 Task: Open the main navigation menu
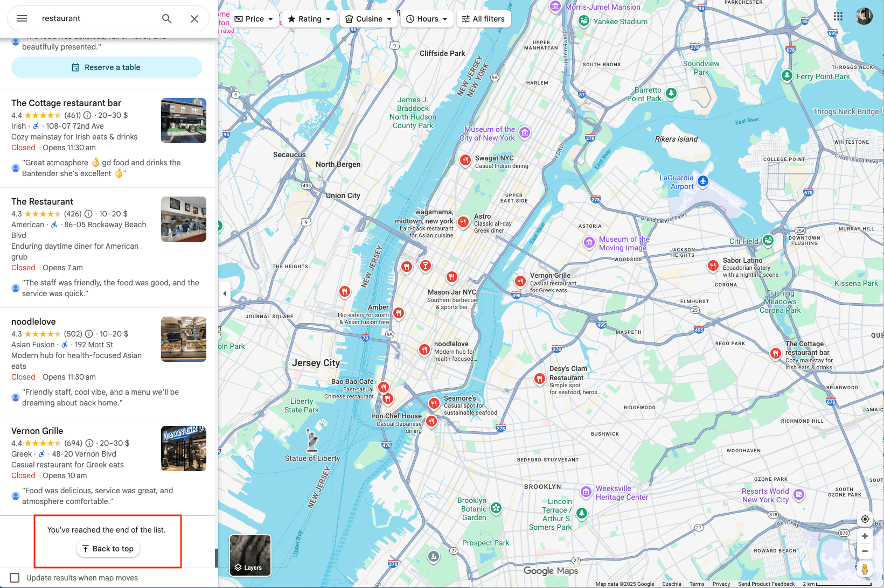click(x=22, y=18)
